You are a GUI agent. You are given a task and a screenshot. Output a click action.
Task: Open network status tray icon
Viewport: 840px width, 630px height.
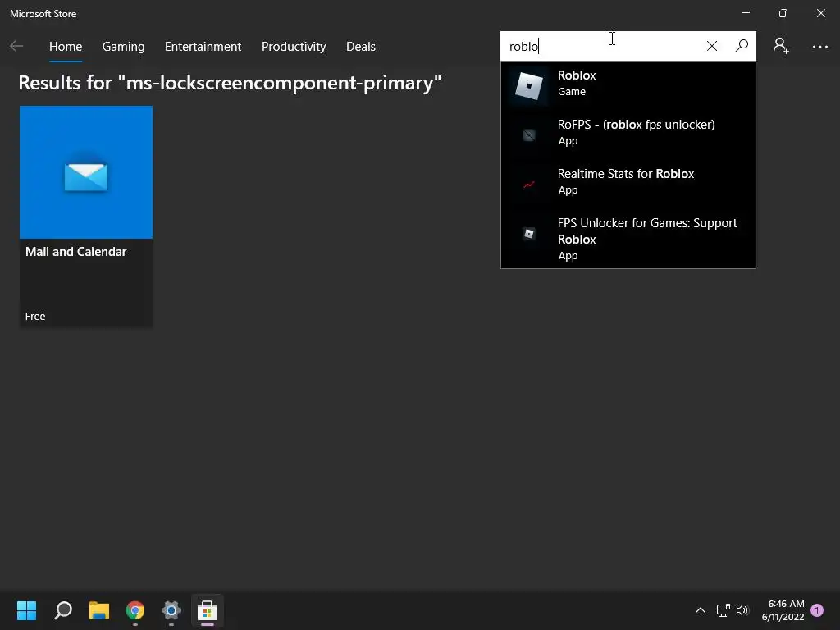click(724, 610)
